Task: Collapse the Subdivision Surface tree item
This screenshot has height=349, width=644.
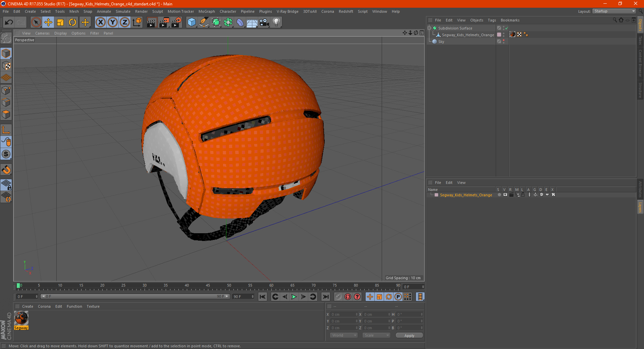Action: coord(429,28)
